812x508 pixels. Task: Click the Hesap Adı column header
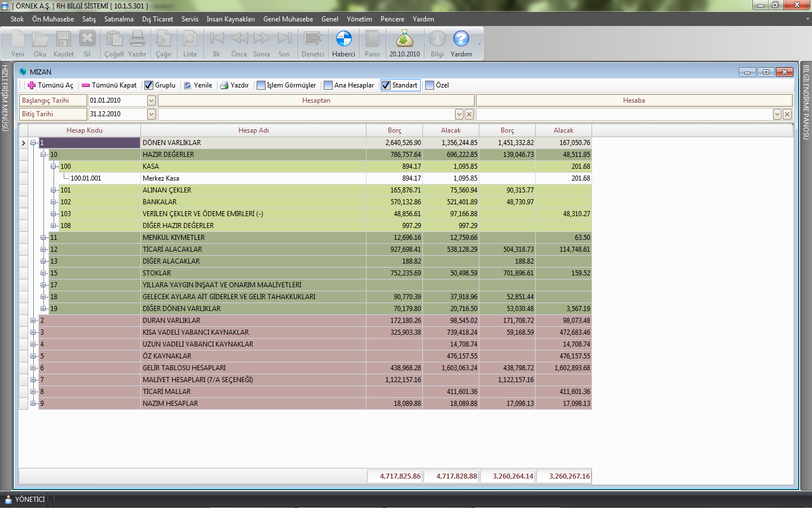[253, 130]
